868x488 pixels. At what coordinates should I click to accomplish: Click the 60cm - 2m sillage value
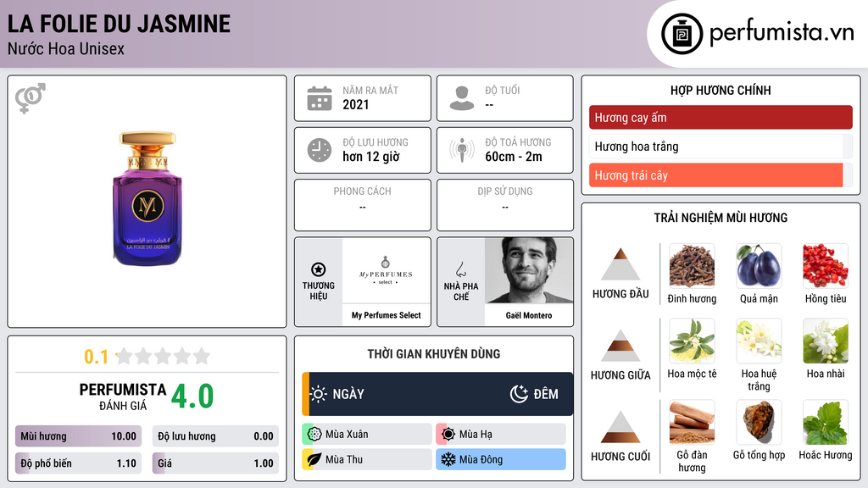pyautogui.click(x=514, y=157)
